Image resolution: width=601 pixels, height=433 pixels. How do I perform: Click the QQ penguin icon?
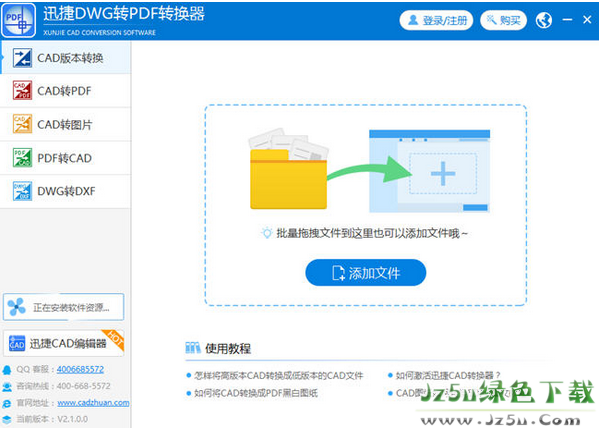[x=7, y=370]
